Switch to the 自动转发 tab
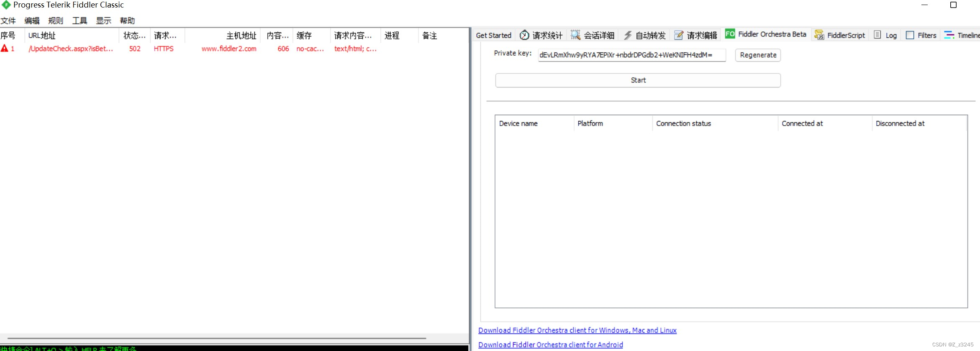980x351 pixels. click(x=644, y=36)
